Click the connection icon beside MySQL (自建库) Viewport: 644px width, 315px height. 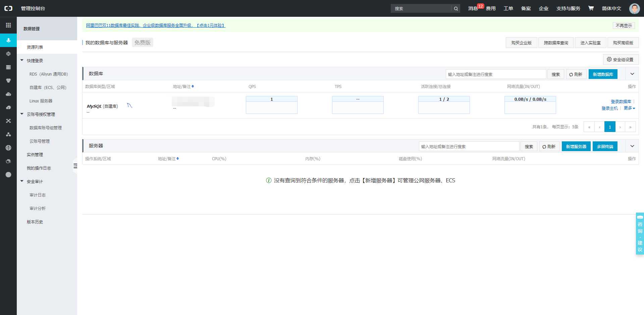pos(129,105)
